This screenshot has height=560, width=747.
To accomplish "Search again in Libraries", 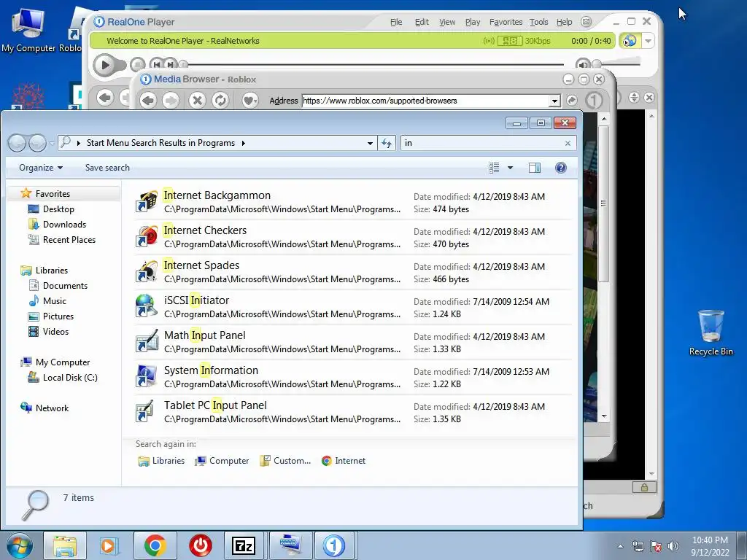I will [x=161, y=461].
